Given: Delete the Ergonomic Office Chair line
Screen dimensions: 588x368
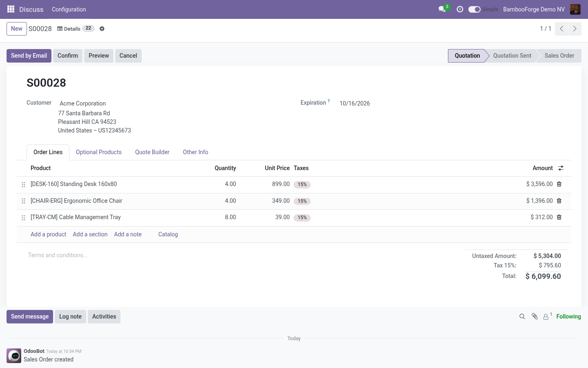Looking at the screenshot, I should click(x=559, y=201).
